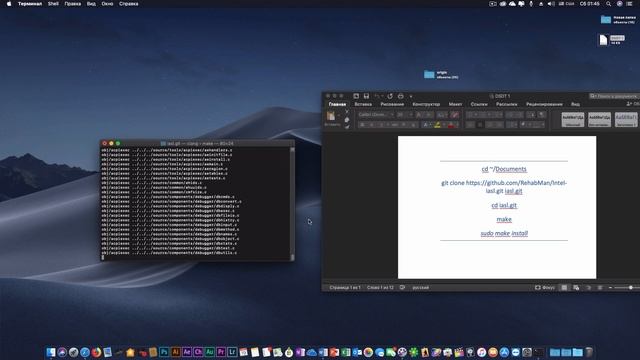Image resolution: width=640 pixels, height=360 pixels.
Task: Click the Cut scissors icon in Word ribbon
Action: point(347,112)
